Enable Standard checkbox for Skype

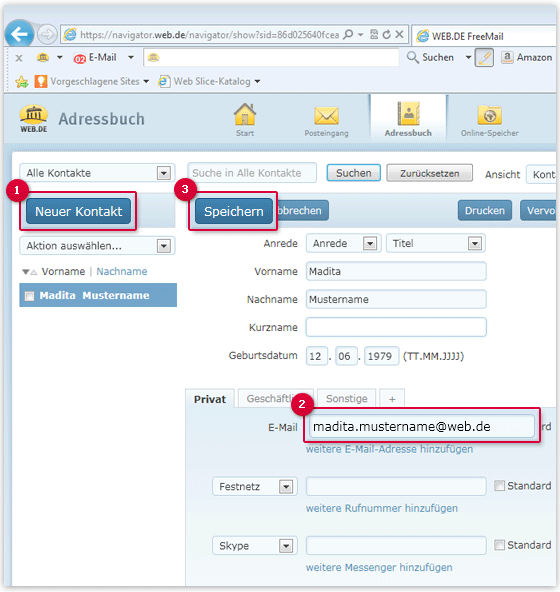pos(499,545)
